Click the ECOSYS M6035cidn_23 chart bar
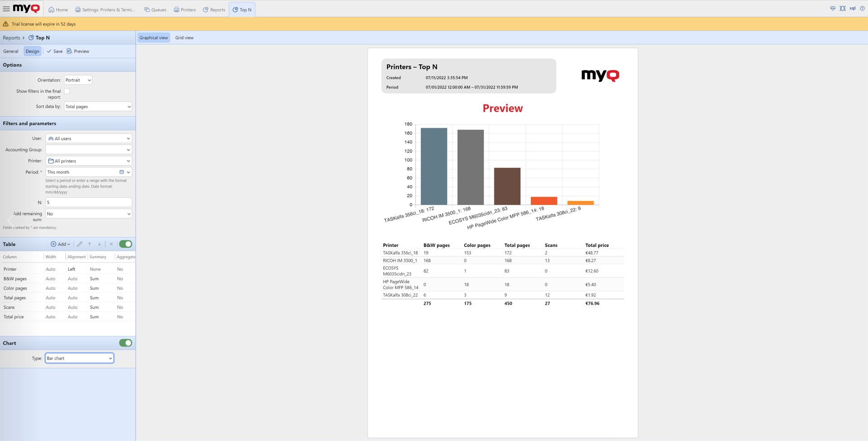The height and width of the screenshot is (441, 868). pyautogui.click(x=507, y=187)
